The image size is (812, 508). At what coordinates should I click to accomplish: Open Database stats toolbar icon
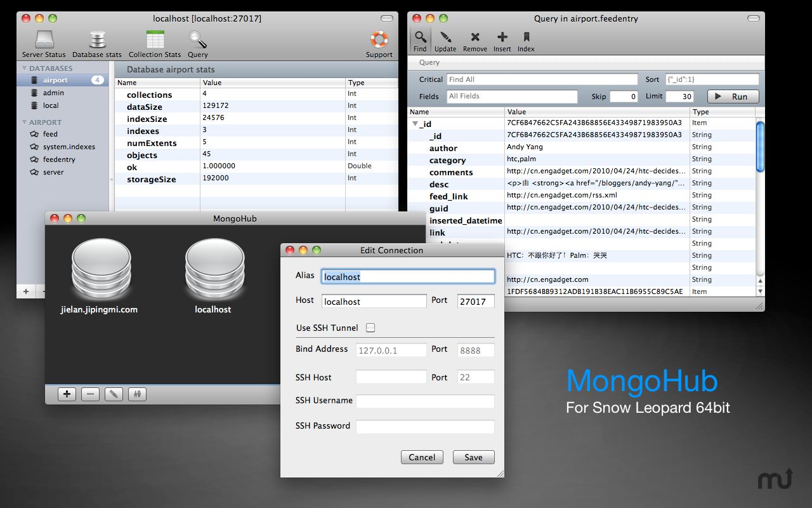coord(97,44)
